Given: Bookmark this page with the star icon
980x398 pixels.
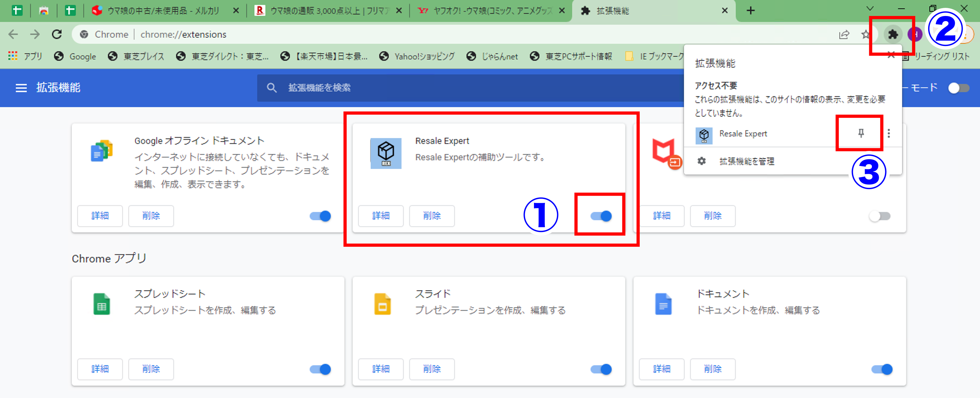Looking at the screenshot, I should pyautogui.click(x=865, y=35).
